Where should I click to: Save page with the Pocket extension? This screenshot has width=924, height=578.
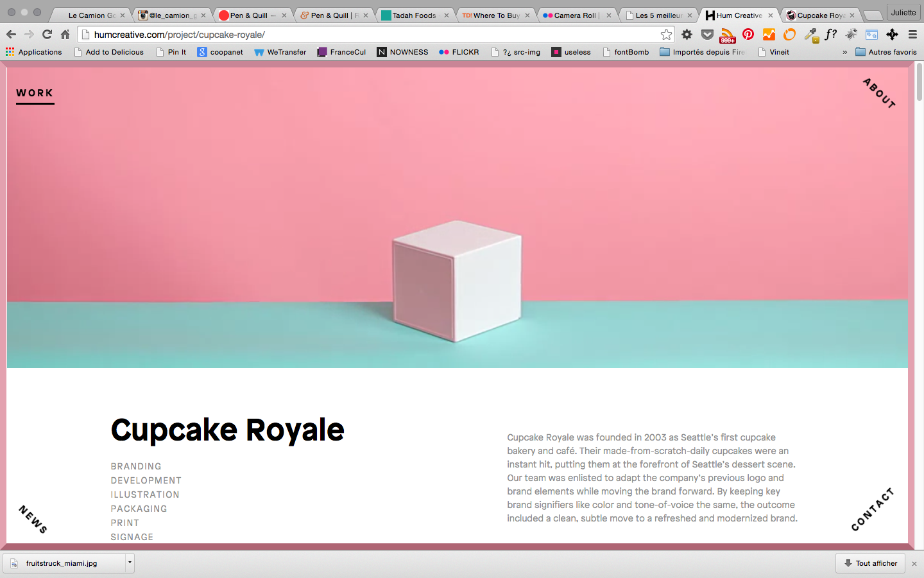707,34
